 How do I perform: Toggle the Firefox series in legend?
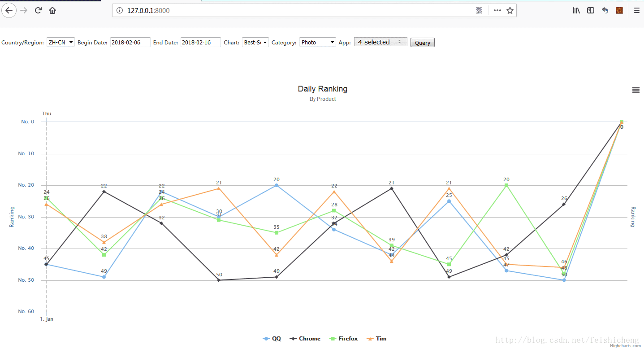343,339
